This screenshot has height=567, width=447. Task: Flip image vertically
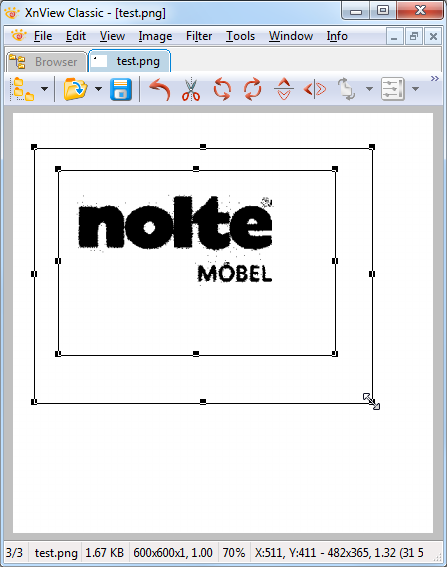point(284,89)
